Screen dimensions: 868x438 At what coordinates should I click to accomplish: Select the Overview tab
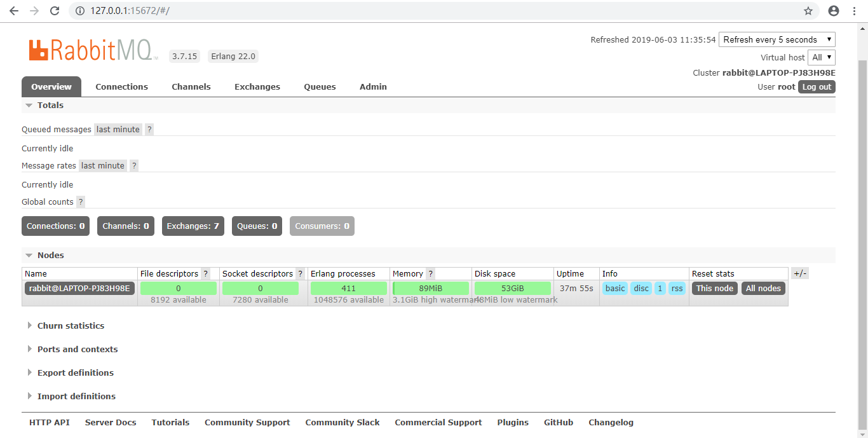pos(51,86)
